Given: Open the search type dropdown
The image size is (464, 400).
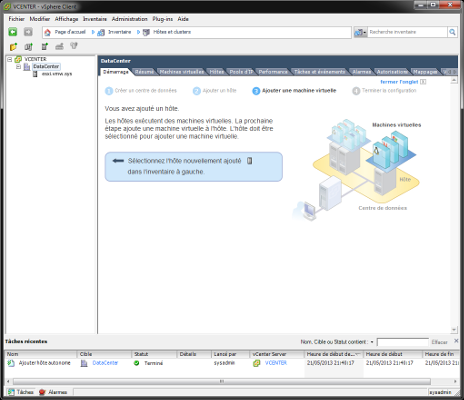Looking at the screenshot, I should pyautogui.click(x=360, y=32).
